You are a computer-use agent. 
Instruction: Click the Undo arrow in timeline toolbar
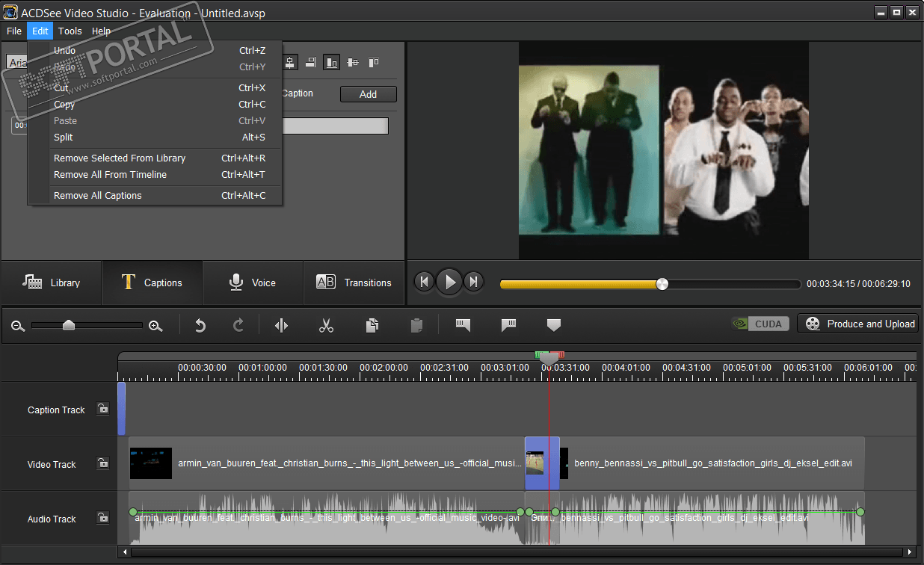pos(200,325)
